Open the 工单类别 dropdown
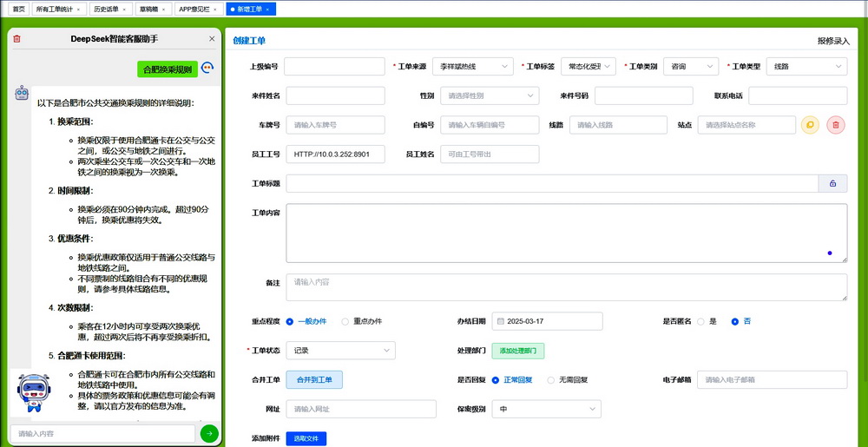The width and height of the screenshot is (868, 447). click(691, 66)
